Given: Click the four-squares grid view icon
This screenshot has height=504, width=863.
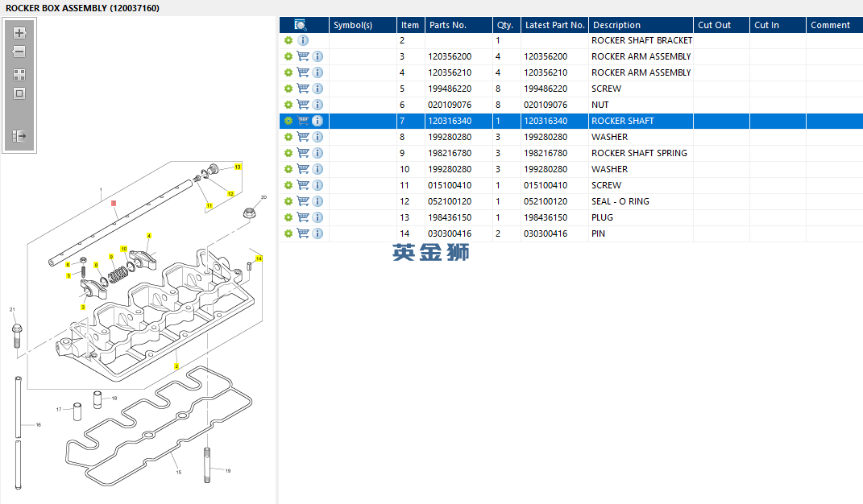Looking at the screenshot, I should [19, 74].
